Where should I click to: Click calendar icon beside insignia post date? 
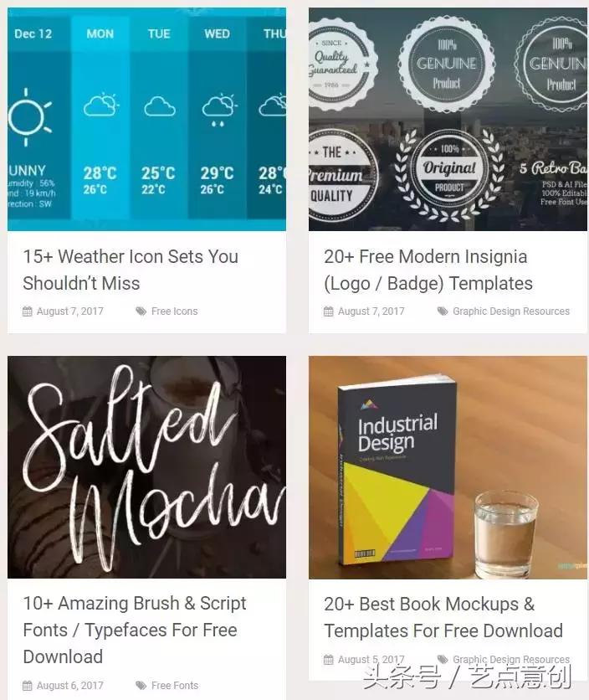(x=329, y=311)
